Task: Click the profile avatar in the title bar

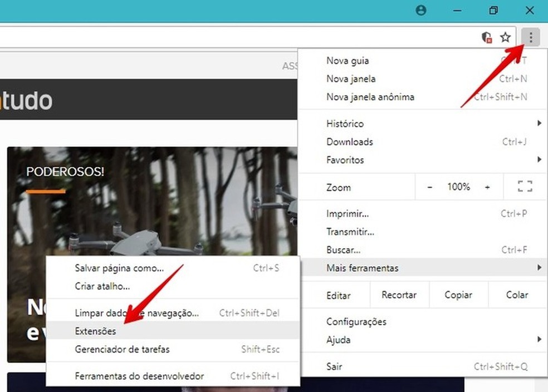Action: point(420,10)
